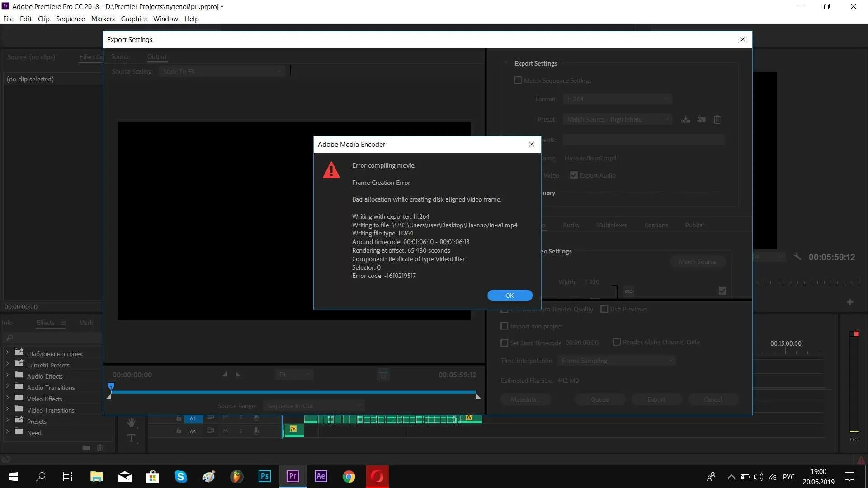Toggle Export Audio checkbox
868x488 pixels.
[574, 175]
